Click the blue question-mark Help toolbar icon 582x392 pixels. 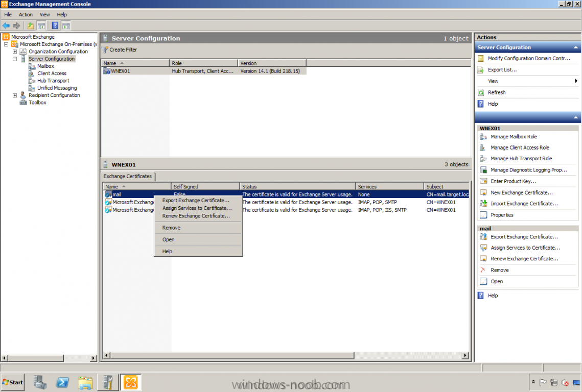[x=55, y=26]
